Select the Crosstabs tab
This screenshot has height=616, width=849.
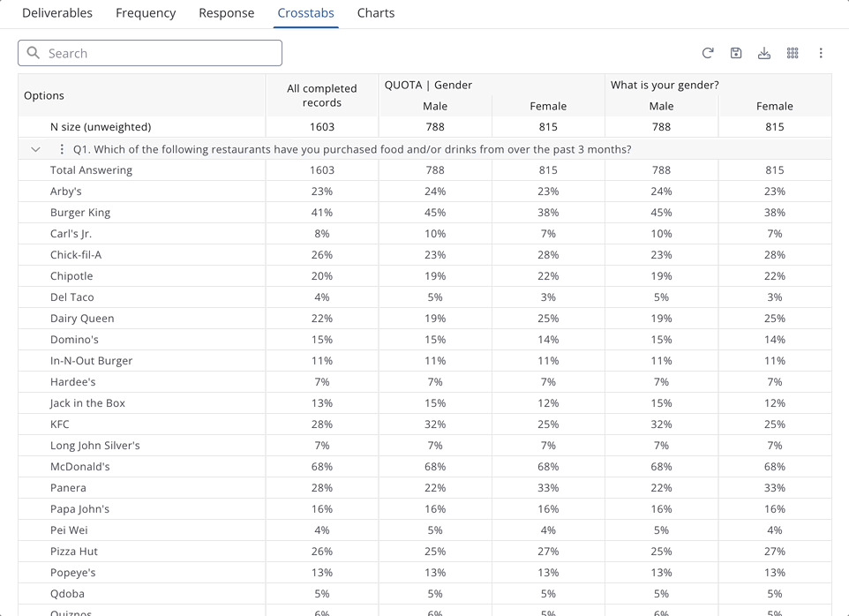click(x=306, y=13)
